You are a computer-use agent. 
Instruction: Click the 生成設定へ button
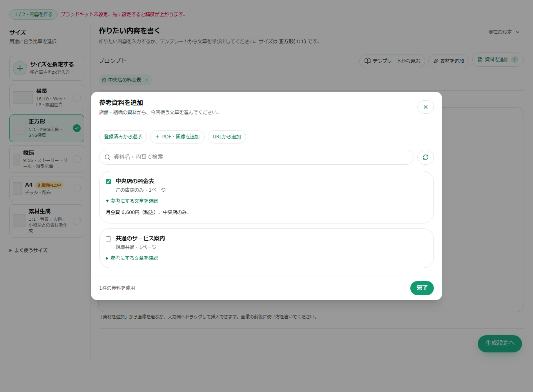coord(500,343)
